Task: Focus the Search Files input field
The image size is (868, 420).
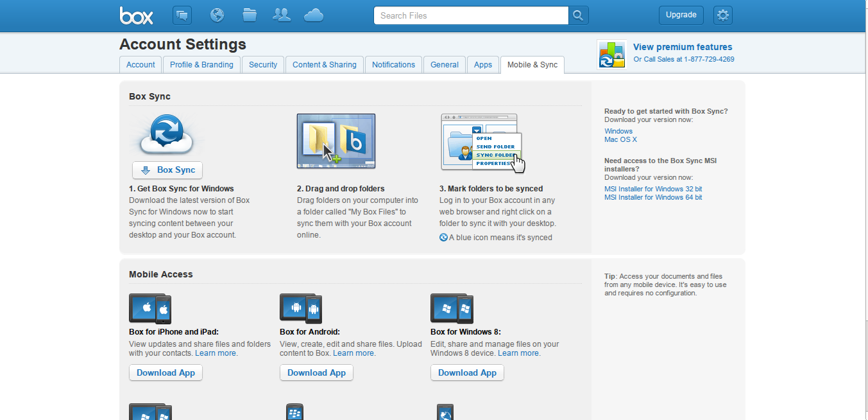Action: [471, 15]
